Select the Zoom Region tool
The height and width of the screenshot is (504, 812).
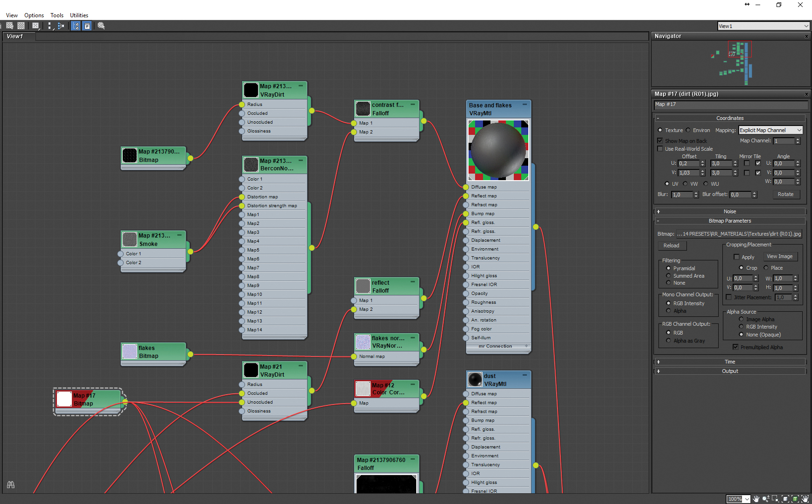click(x=776, y=499)
